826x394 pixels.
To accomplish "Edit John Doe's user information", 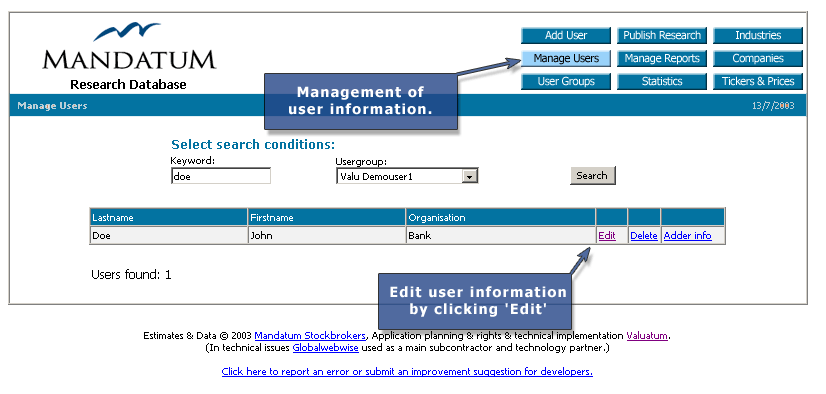I will click(x=607, y=236).
